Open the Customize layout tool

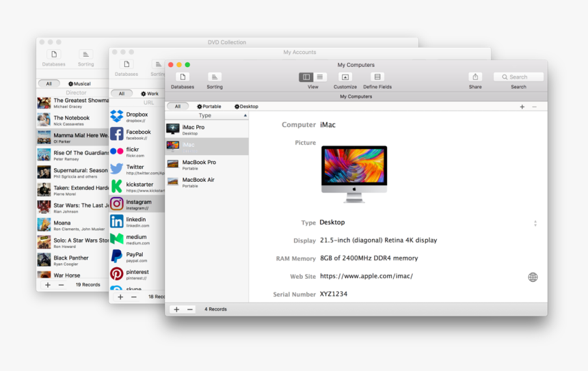tap(345, 77)
